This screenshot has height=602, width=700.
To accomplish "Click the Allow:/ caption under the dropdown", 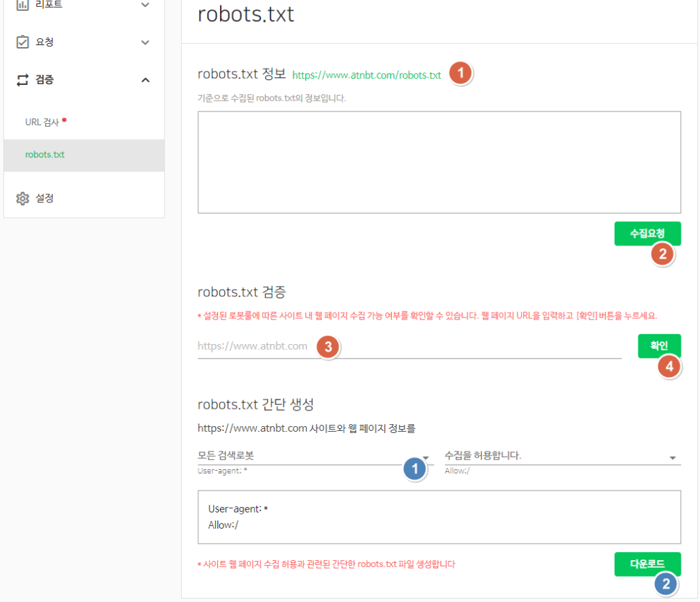I will [x=457, y=471].
